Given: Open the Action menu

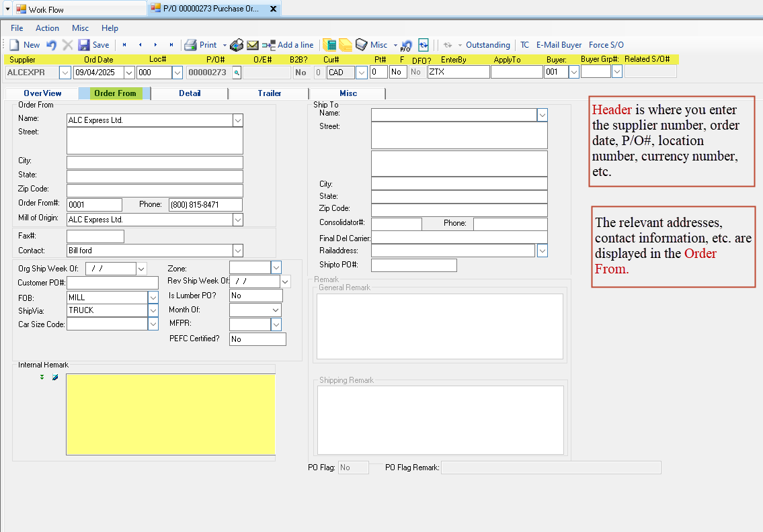Looking at the screenshot, I should click(x=47, y=28).
